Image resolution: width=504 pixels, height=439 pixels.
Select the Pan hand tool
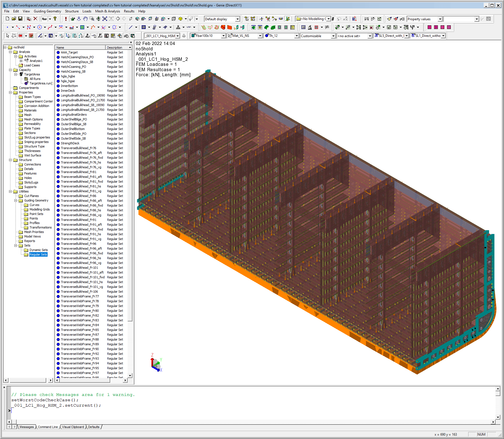click(x=85, y=19)
